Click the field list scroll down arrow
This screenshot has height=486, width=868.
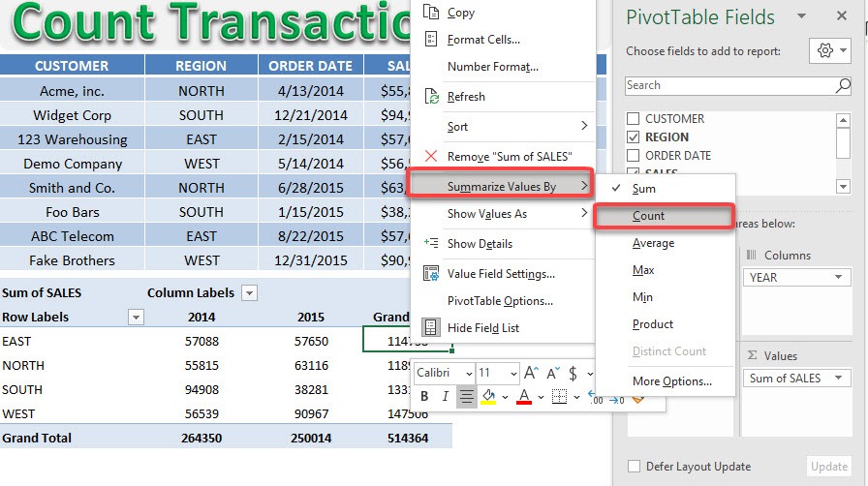[843, 187]
